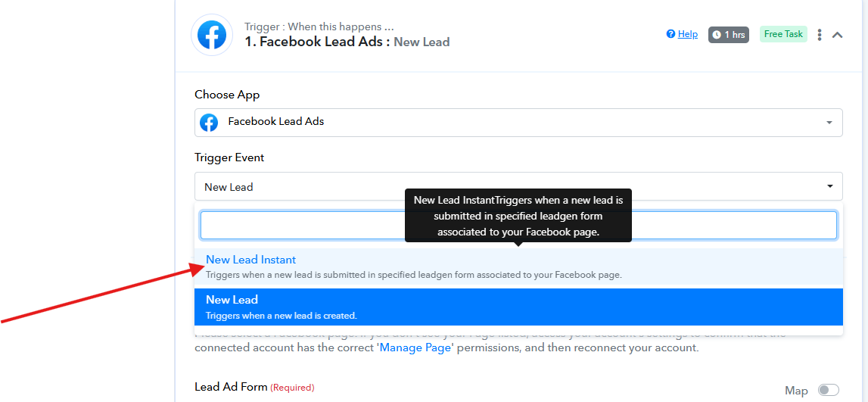Expand the Choose App dropdown arrow
This screenshot has height=402, width=868.
829,123
